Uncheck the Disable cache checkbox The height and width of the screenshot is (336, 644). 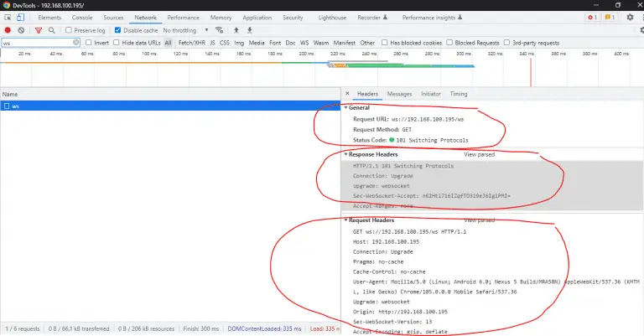[117, 30]
